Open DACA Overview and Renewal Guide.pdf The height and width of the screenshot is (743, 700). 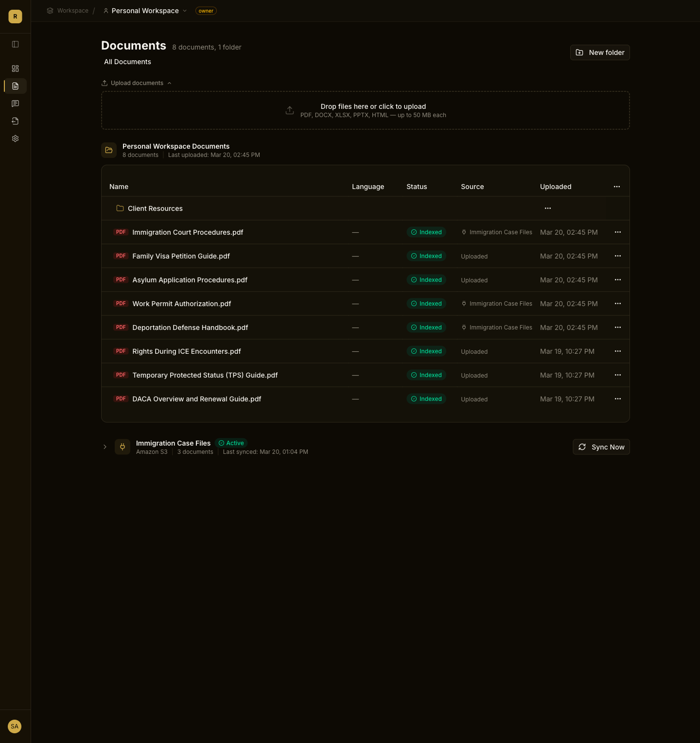[x=197, y=399]
